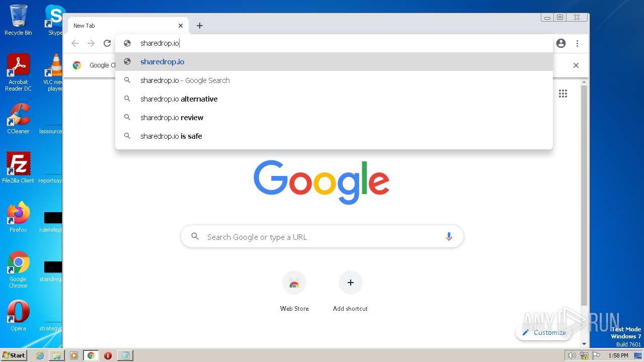The image size is (644, 362).
Task: Click the browser forward arrow
Action: 91,43
